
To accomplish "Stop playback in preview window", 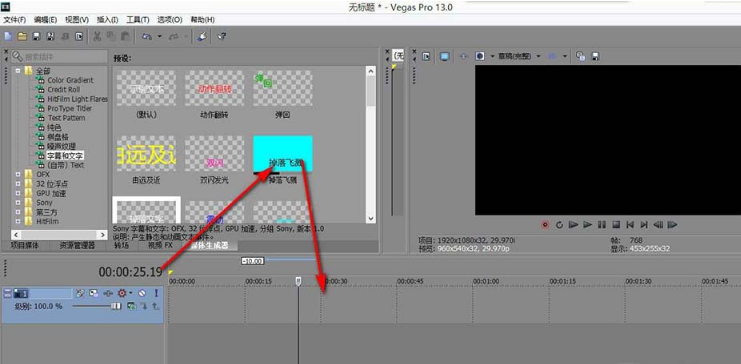I will pyautogui.click(x=616, y=225).
